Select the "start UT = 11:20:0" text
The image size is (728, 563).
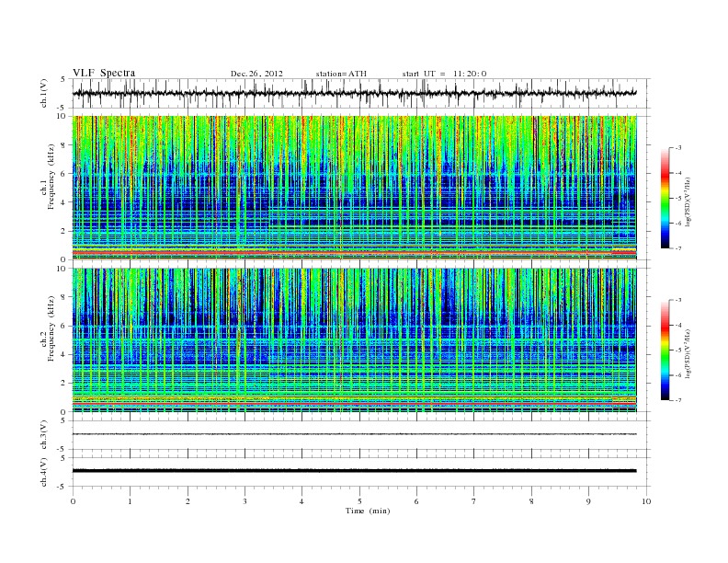tap(444, 74)
